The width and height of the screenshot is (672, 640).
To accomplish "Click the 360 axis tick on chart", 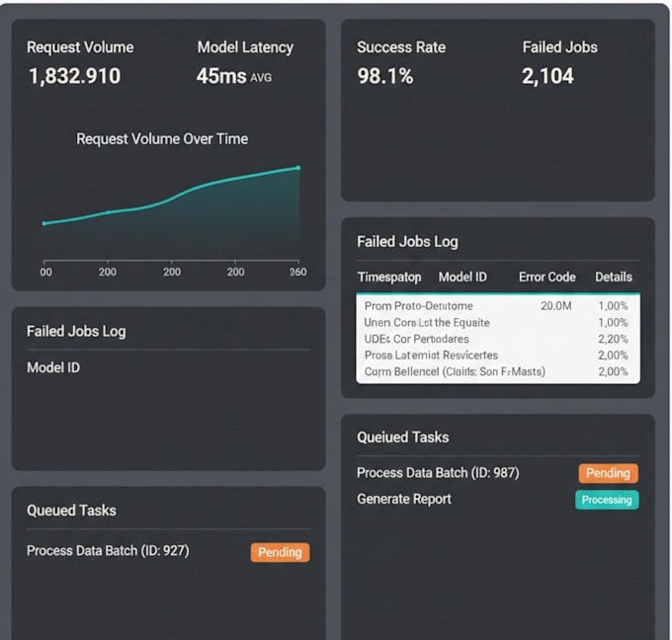I will coord(297,272).
